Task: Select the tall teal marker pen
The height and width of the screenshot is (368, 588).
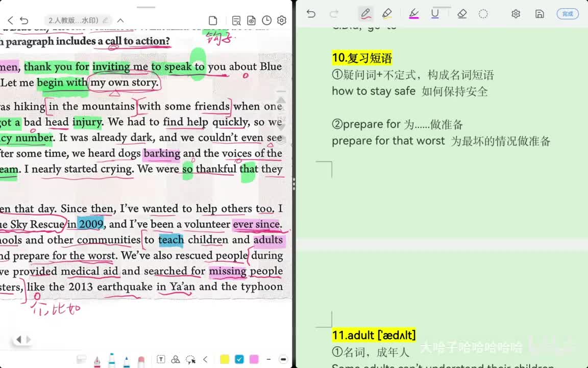Action: pyautogui.click(x=112, y=360)
